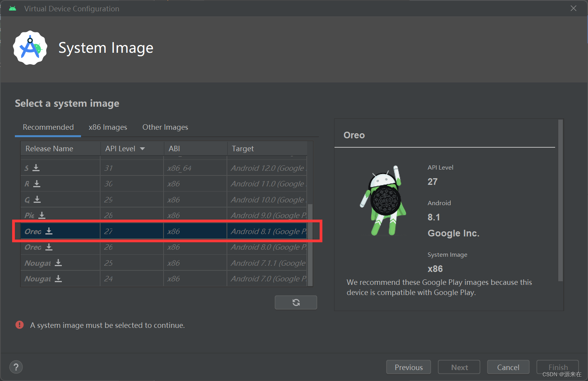The image size is (588, 381).
Task: Close the Virtual Device Configuration window
Action: point(574,8)
